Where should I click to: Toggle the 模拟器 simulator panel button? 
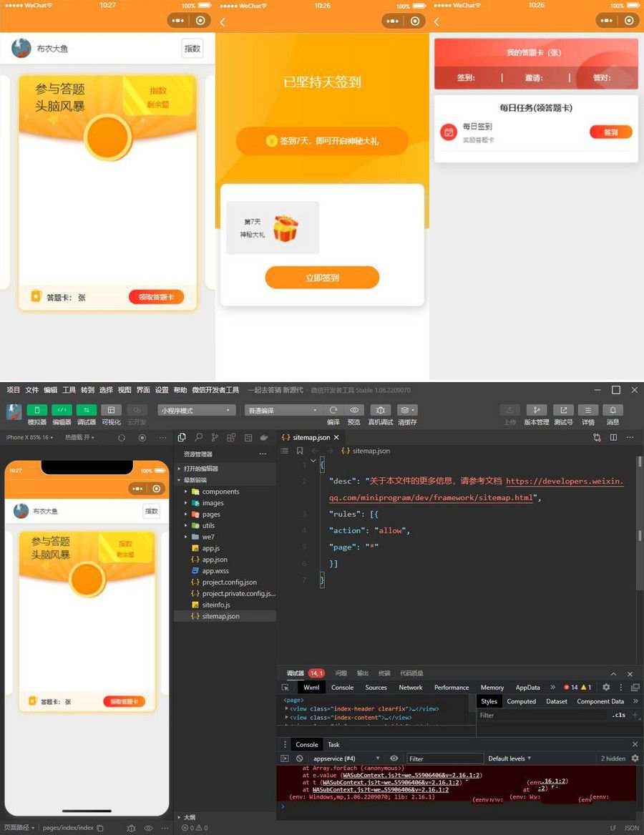click(x=37, y=410)
